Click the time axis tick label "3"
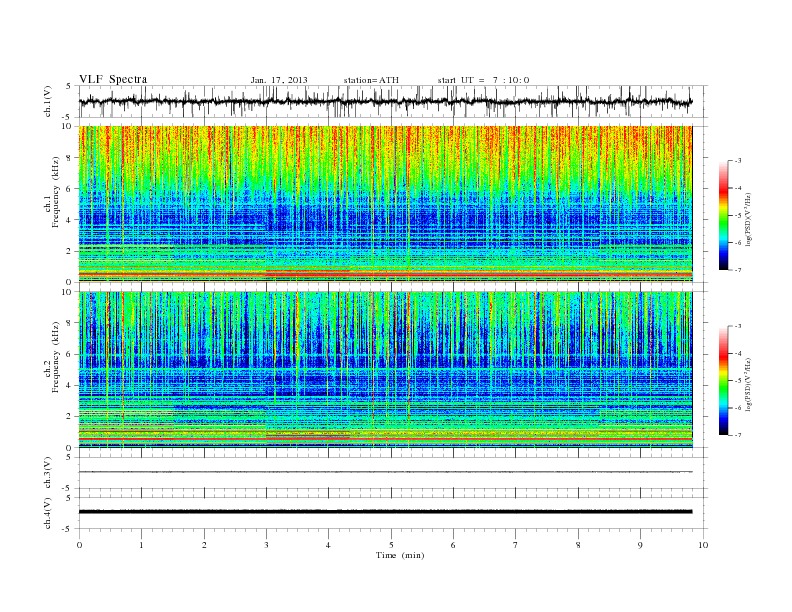The width and height of the screenshot is (792, 612). pos(266,545)
